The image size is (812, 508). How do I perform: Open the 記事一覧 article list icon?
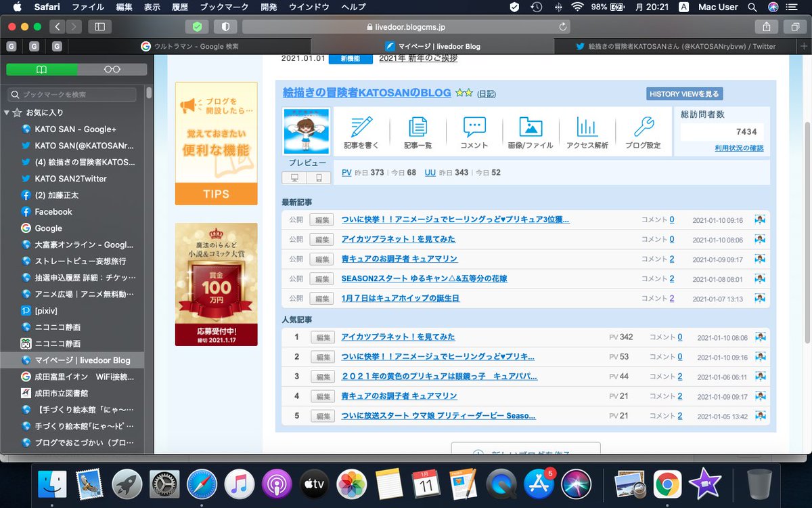[x=418, y=132]
